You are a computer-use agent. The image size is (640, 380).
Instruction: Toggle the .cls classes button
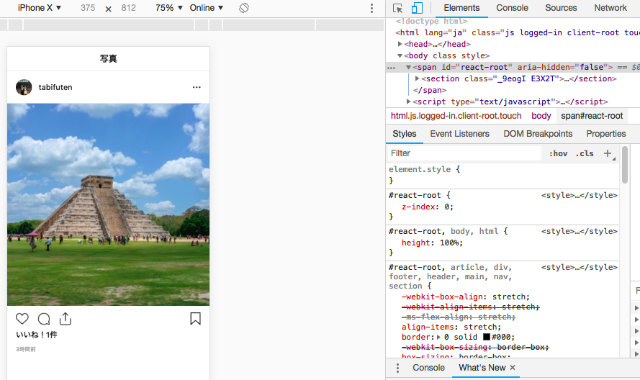(585, 153)
